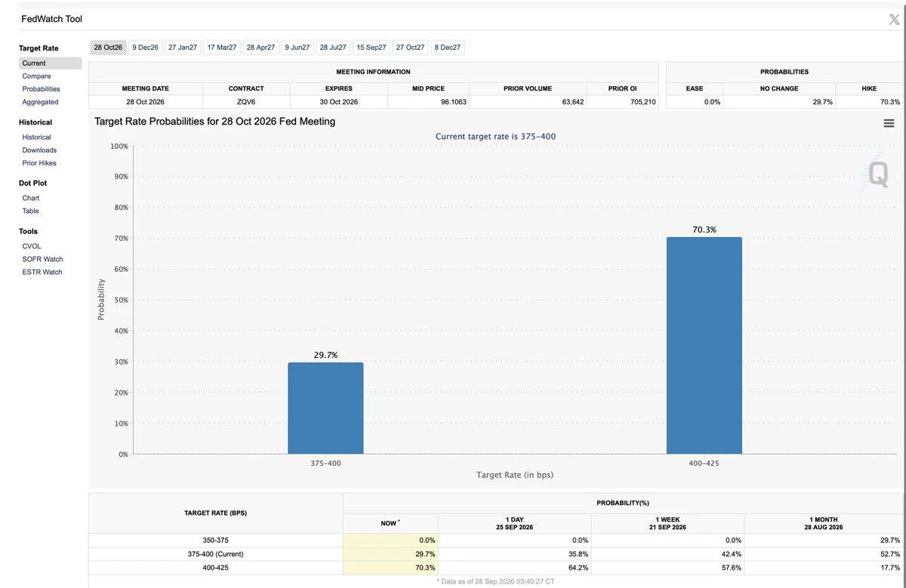Click the Current target rate is 375-400 subtitle

click(x=496, y=137)
